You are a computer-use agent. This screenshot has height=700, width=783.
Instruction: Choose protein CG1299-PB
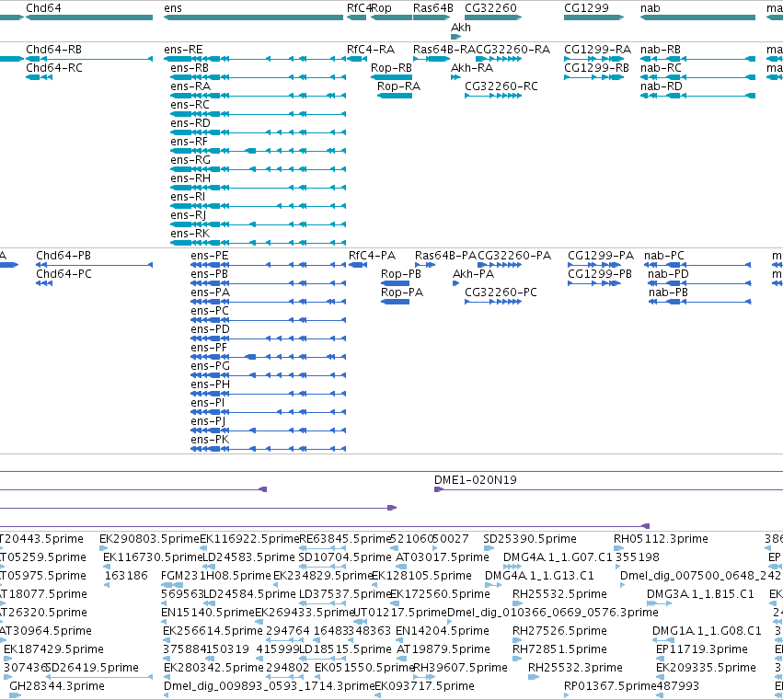(600, 274)
